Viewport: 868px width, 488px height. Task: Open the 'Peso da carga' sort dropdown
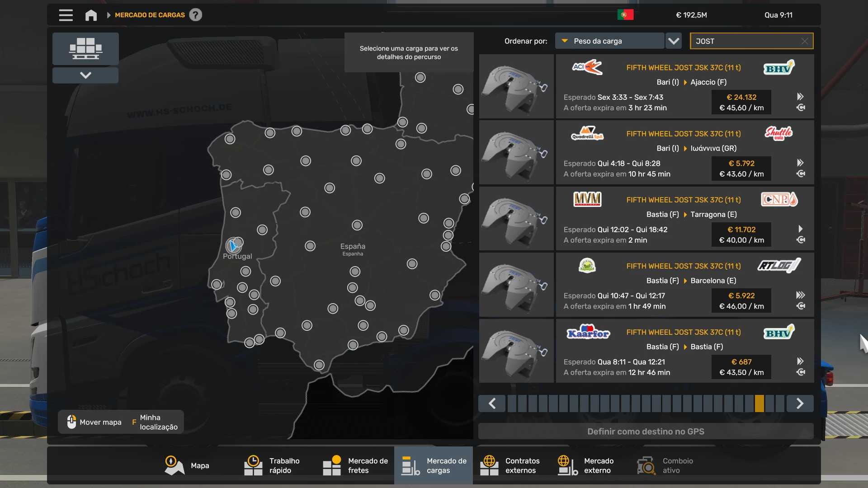coord(609,41)
